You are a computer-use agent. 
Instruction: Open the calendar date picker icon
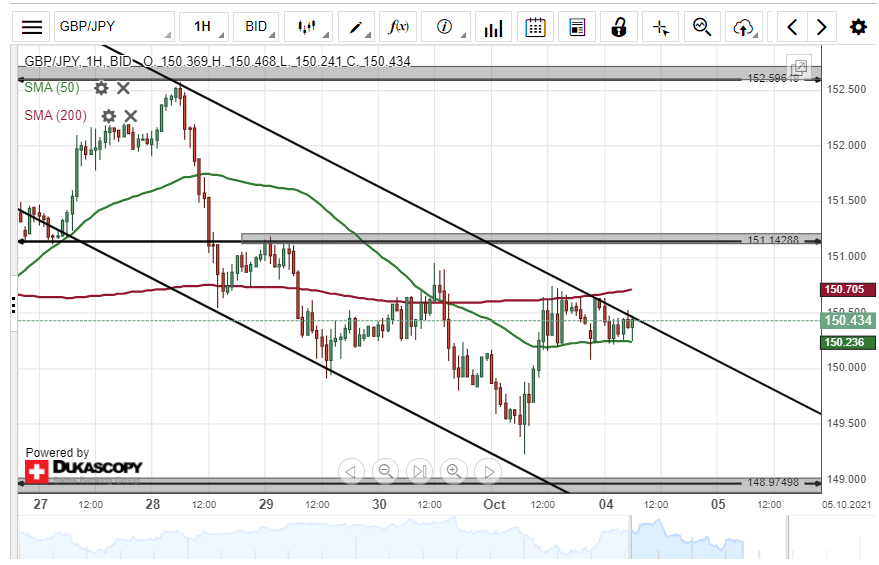coord(535,26)
